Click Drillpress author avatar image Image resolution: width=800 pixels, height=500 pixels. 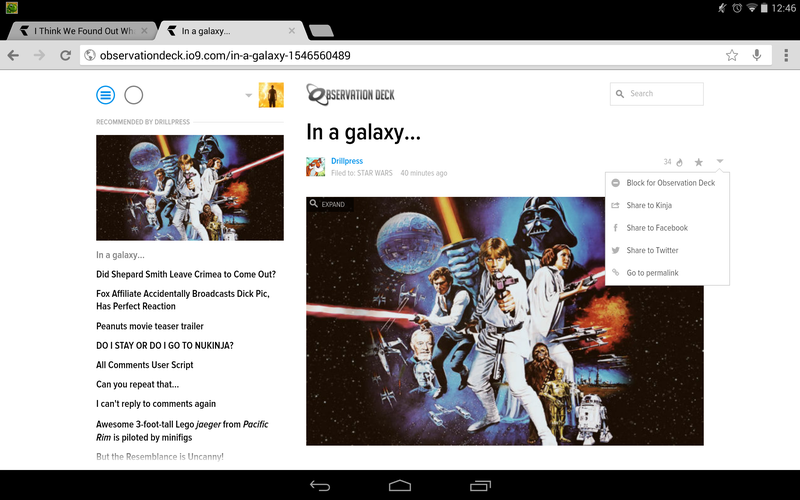[315, 167]
